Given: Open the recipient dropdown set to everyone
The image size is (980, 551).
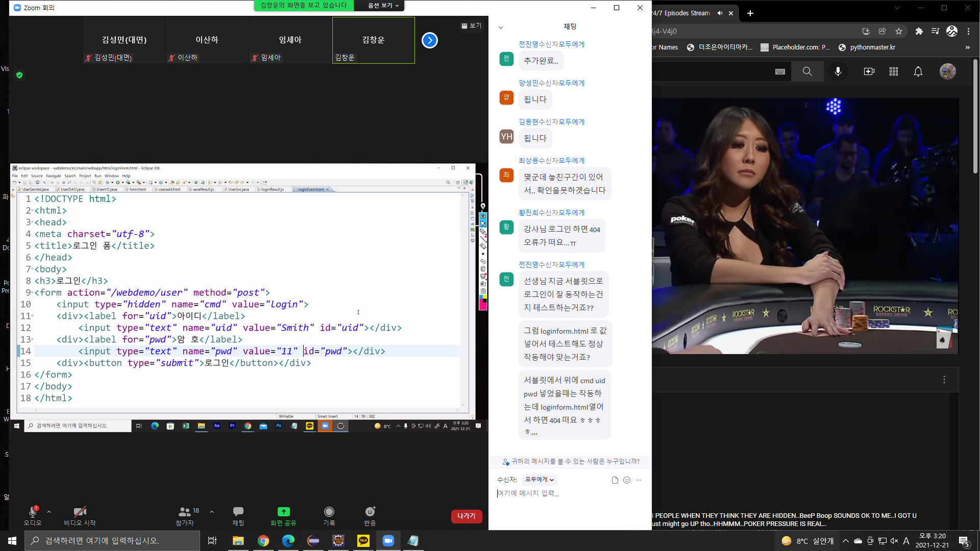Looking at the screenshot, I should [539, 480].
